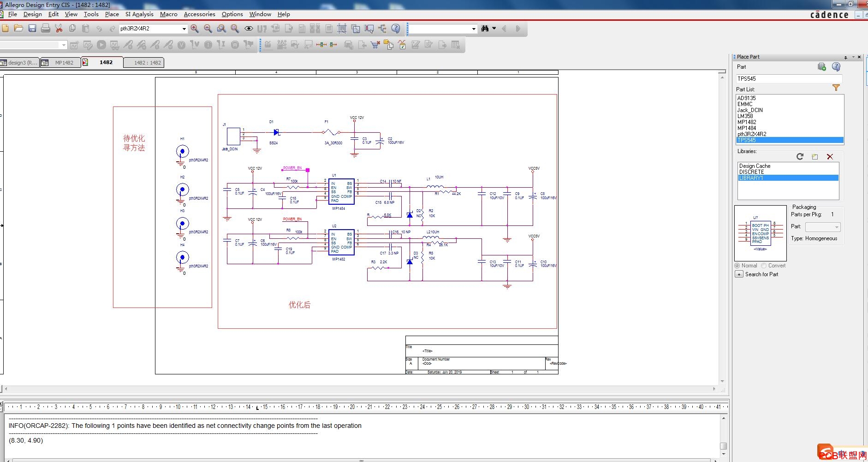Click the Zoom All icon

[x=235, y=29]
